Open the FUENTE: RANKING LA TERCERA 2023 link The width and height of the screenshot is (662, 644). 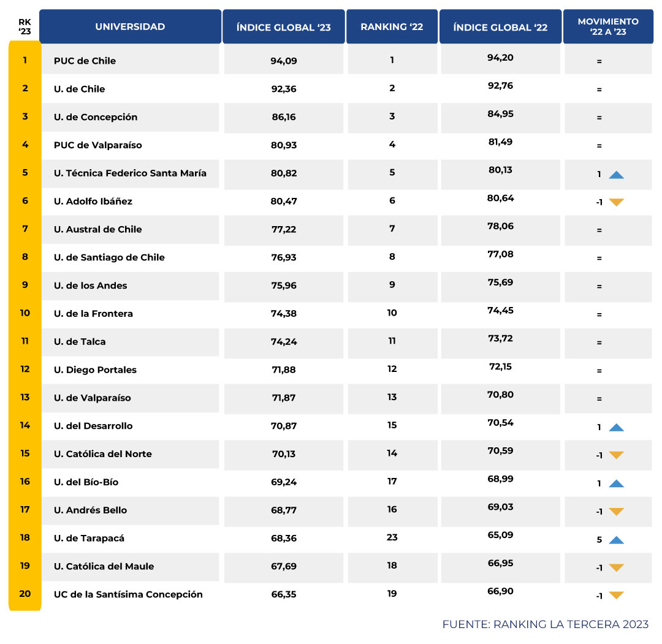coord(546,624)
